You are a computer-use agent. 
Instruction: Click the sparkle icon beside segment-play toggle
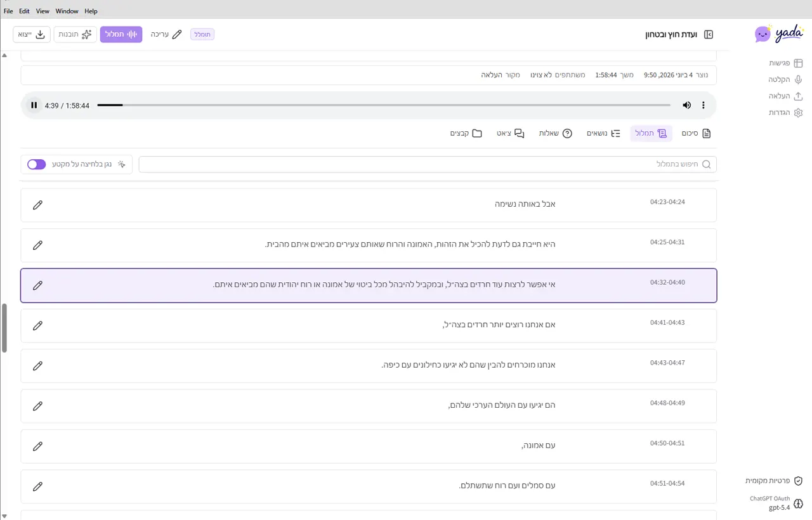pos(122,164)
